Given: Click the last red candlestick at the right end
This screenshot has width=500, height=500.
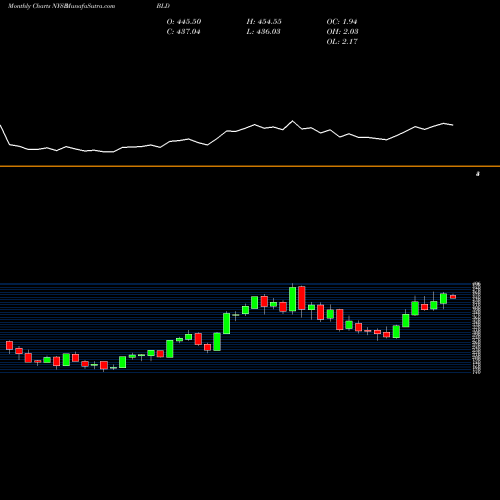Looking at the screenshot, I should pyautogui.click(x=453, y=297).
